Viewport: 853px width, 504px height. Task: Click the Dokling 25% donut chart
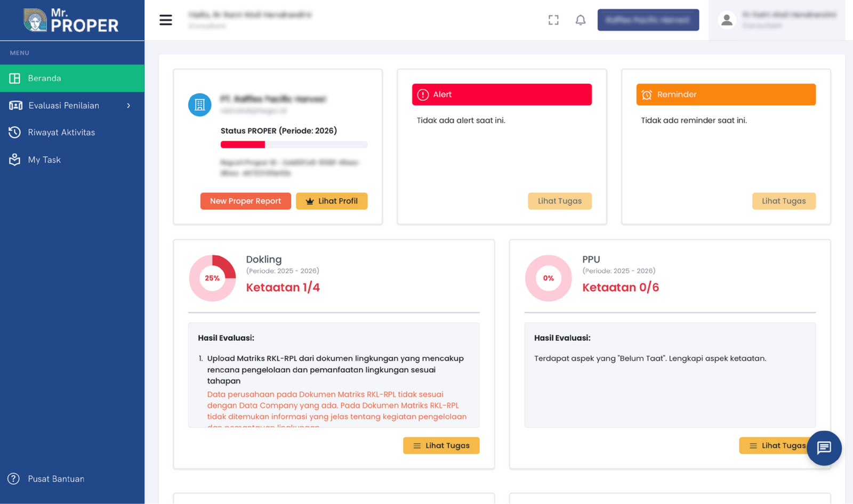click(212, 278)
